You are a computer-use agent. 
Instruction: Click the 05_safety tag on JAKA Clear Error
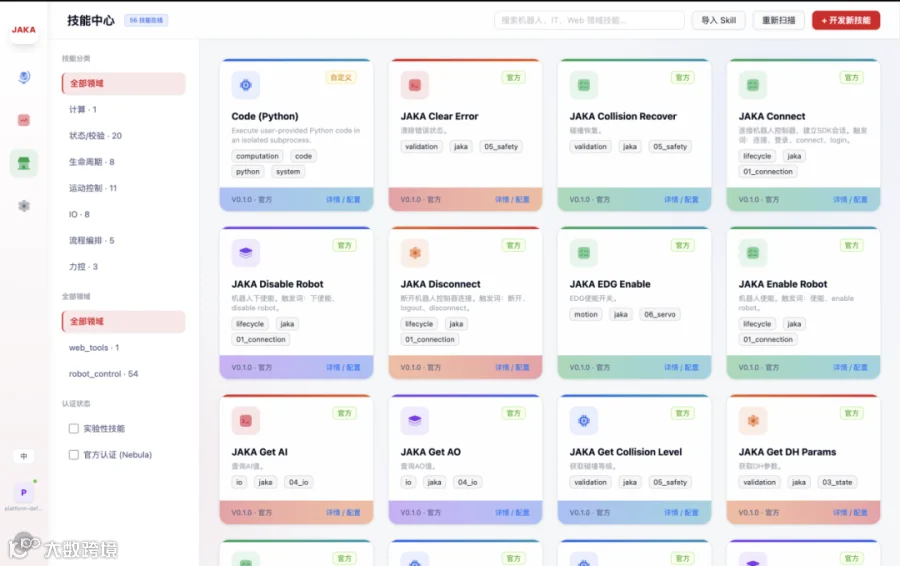(x=501, y=146)
